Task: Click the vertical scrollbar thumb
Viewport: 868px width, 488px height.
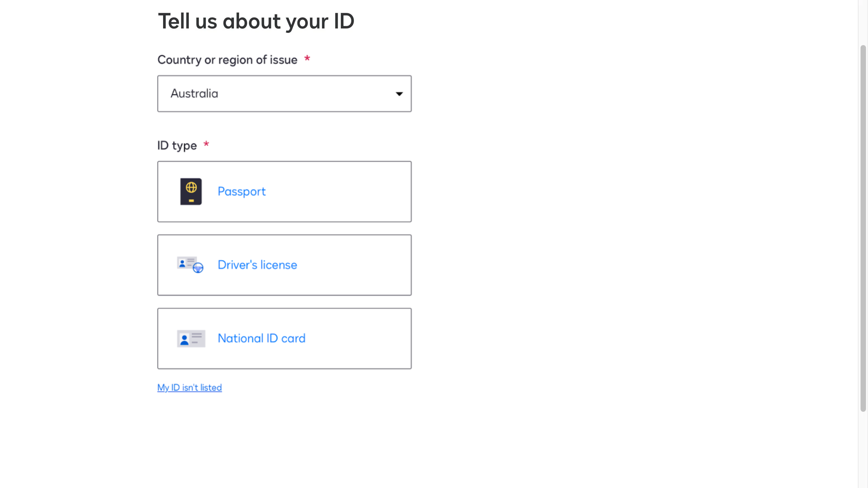Action: coord(863,227)
